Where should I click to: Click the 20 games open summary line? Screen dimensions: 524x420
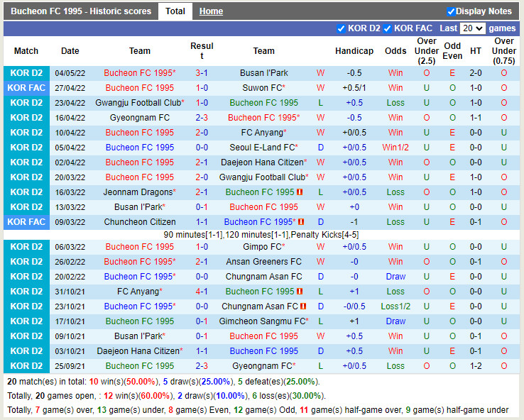point(166,396)
